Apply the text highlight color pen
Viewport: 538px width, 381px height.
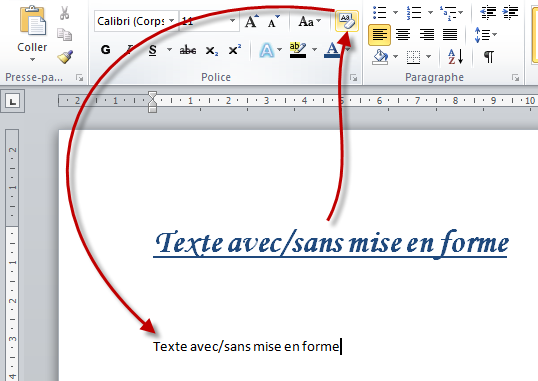298,50
